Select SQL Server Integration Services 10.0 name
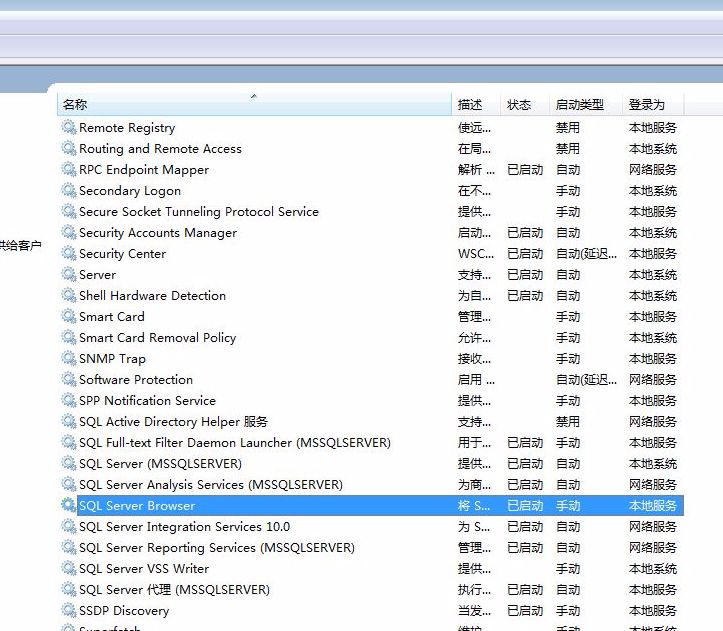 (184, 527)
